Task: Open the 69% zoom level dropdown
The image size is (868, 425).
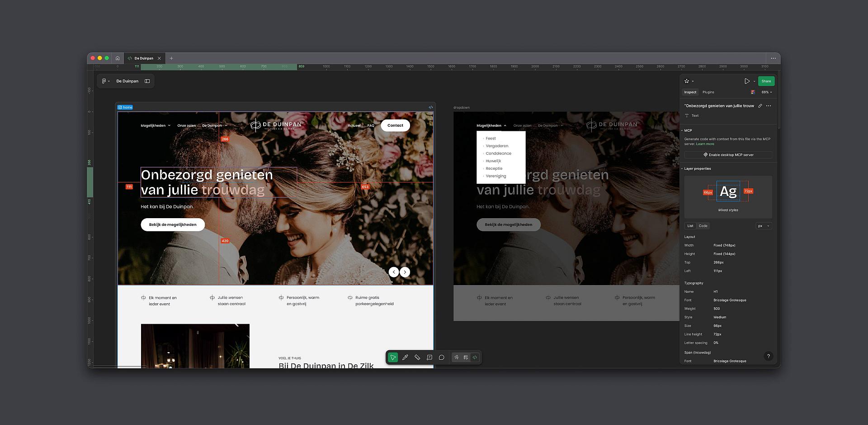Action: pyautogui.click(x=767, y=92)
